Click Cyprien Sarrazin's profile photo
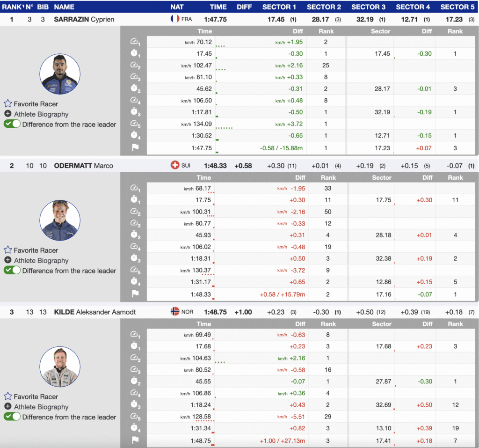Image resolution: width=479 pixels, height=448 pixels. 60,74
